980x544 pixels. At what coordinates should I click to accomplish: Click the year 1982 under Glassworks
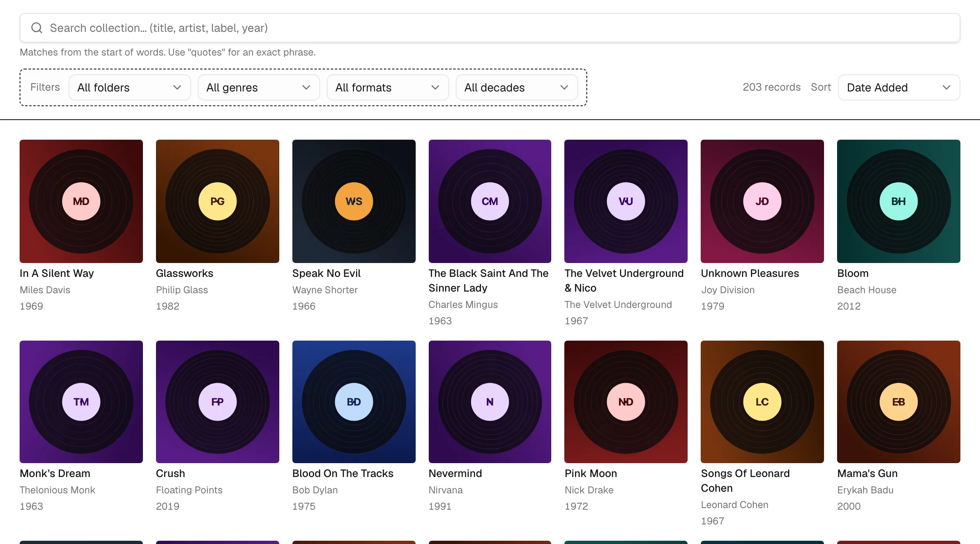pos(168,306)
